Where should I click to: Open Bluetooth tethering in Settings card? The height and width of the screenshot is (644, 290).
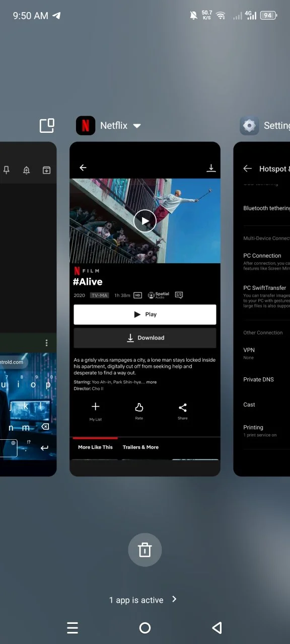(266, 208)
